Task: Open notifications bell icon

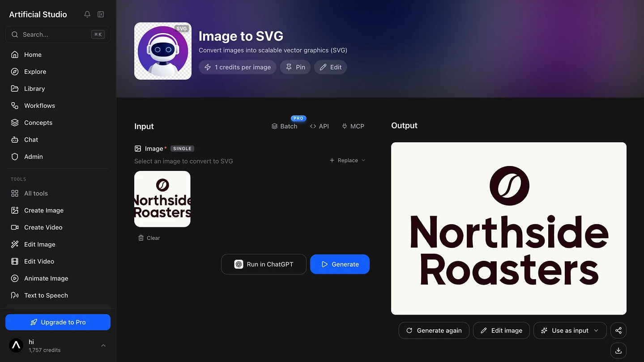Action: tap(87, 14)
